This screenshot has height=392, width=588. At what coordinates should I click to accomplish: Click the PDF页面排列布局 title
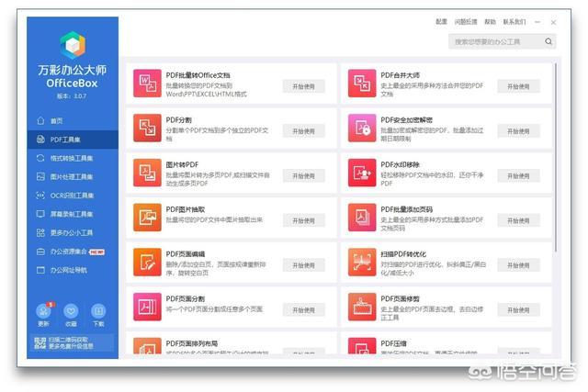click(192, 343)
